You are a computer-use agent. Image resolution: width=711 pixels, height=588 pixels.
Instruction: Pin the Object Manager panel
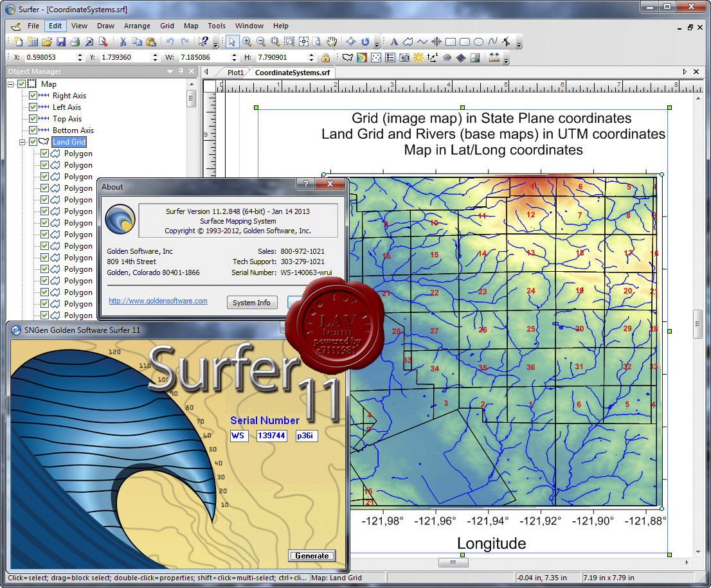[x=181, y=71]
